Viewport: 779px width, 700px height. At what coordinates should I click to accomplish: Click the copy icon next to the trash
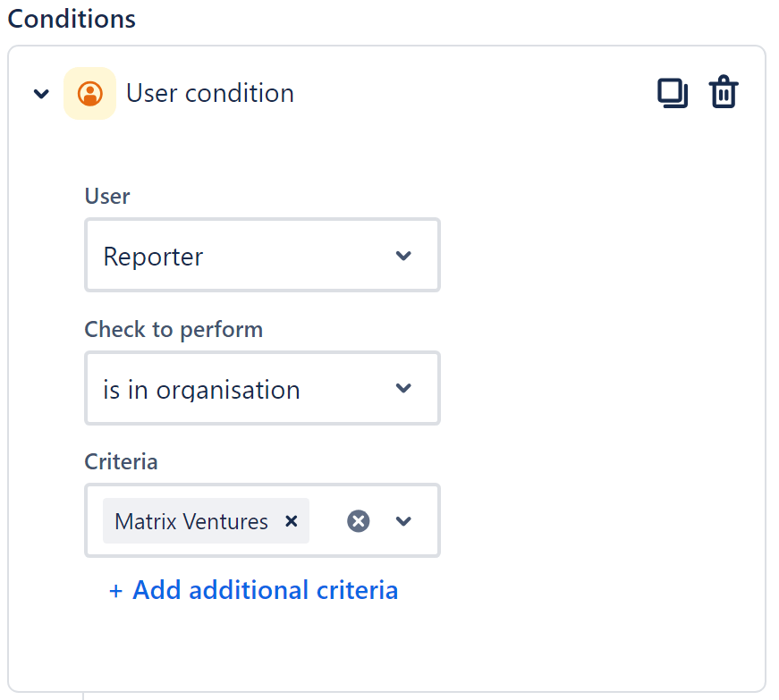(673, 92)
